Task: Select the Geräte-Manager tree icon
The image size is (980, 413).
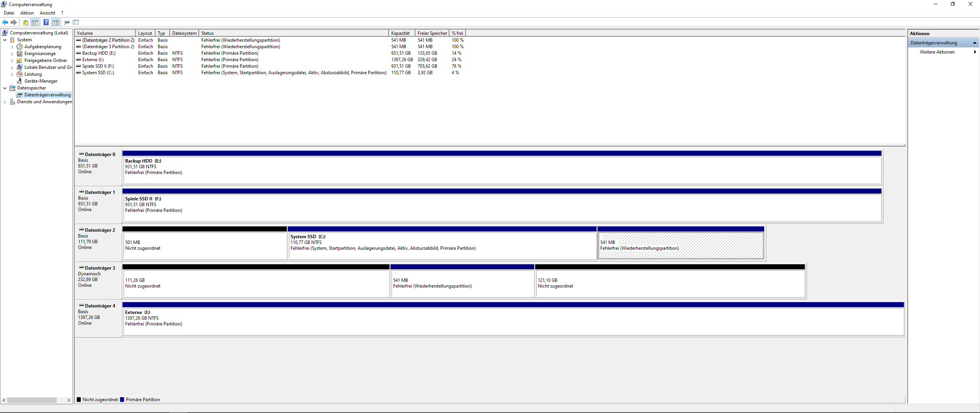Action: [x=20, y=81]
